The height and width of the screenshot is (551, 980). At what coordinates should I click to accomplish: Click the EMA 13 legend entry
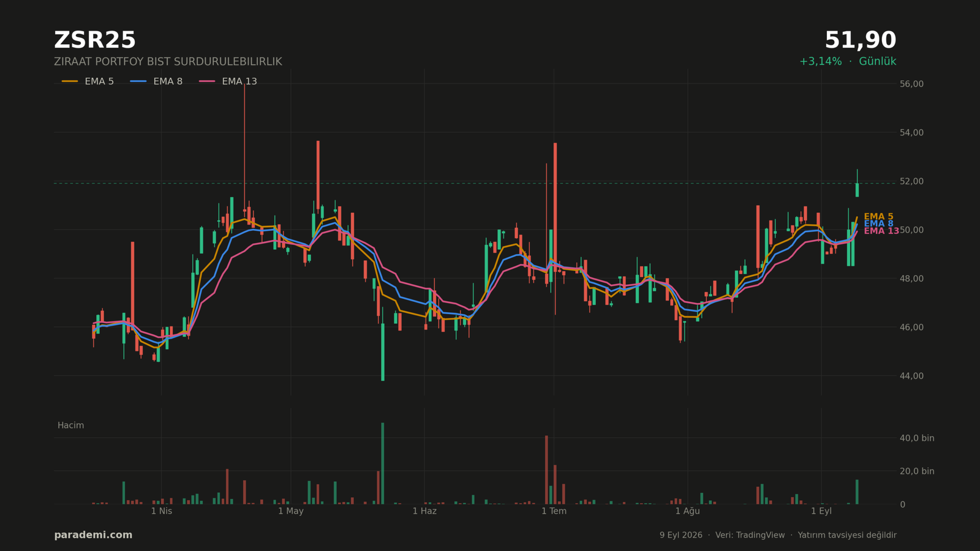(x=228, y=81)
